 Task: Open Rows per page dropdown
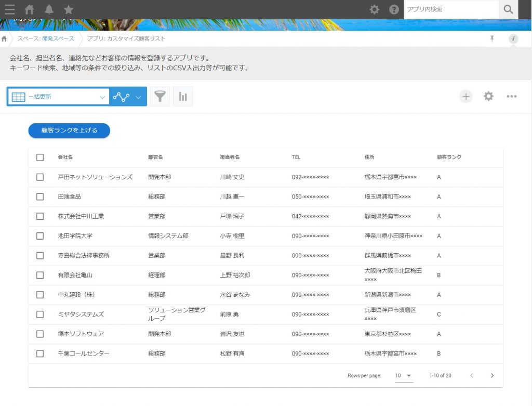(x=404, y=375)
